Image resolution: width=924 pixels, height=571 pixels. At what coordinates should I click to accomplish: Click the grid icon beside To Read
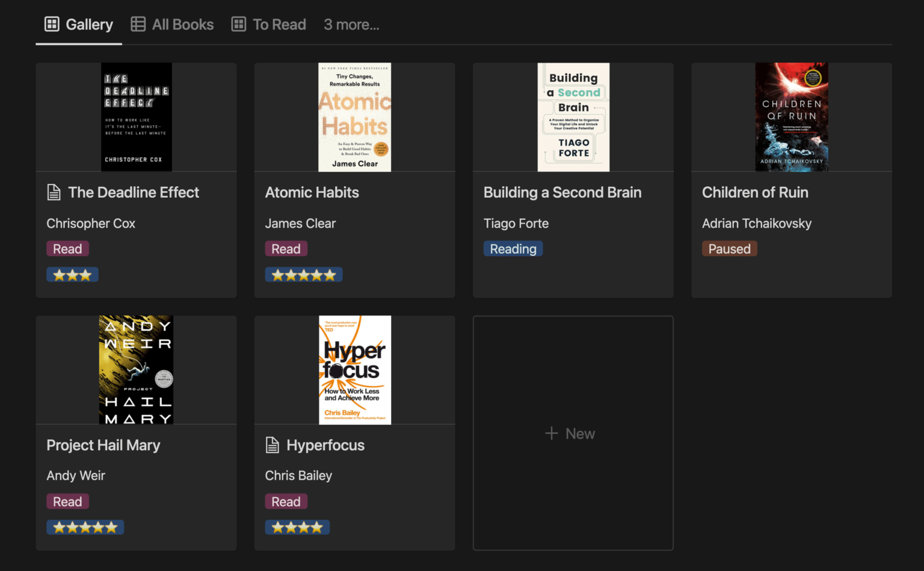(x=238, y=24)
